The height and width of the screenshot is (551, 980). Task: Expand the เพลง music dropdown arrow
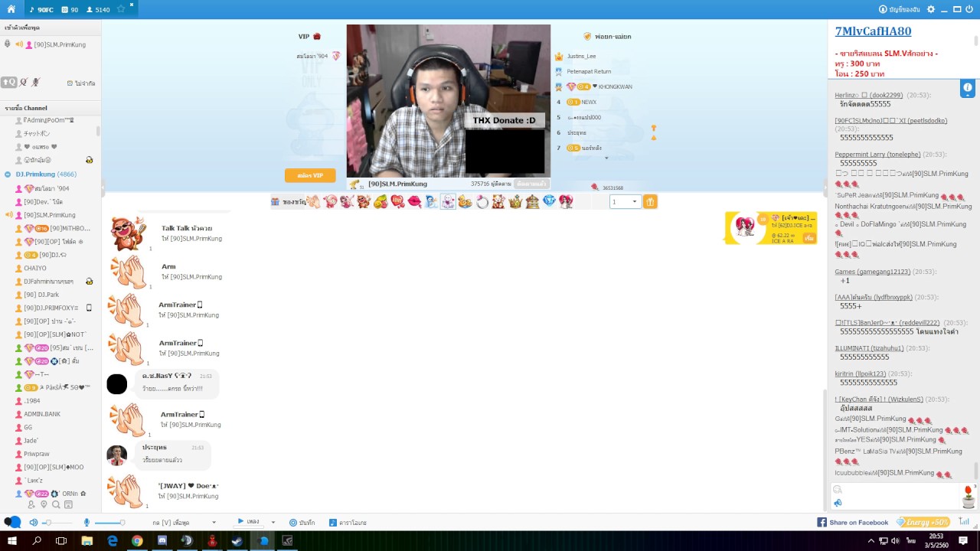pos(273,523)
